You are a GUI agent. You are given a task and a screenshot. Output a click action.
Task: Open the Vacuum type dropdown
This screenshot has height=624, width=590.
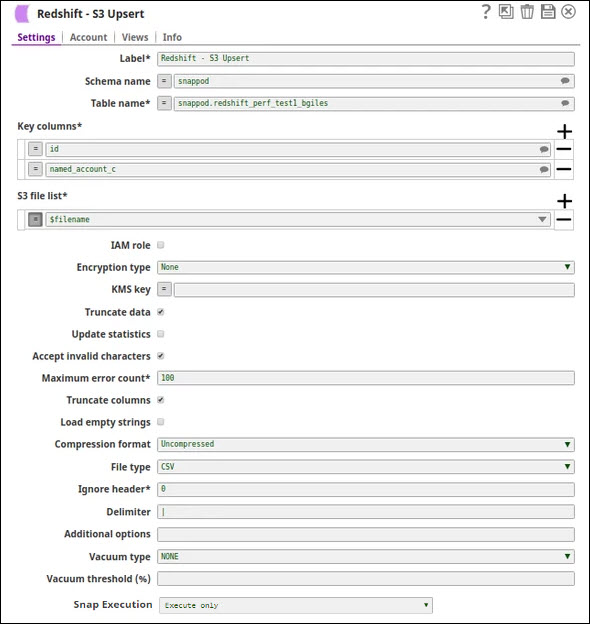(366, 556)
